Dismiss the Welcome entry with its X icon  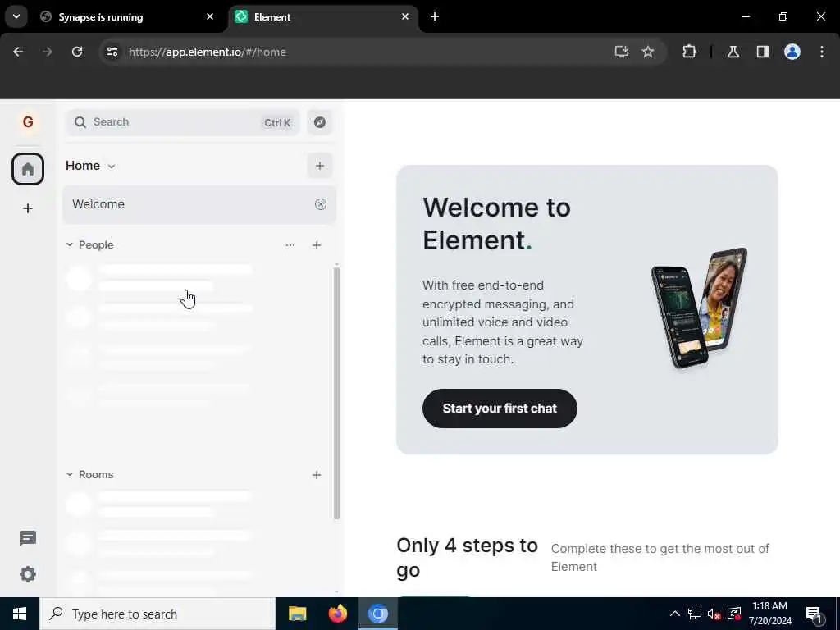coord(321,204)
